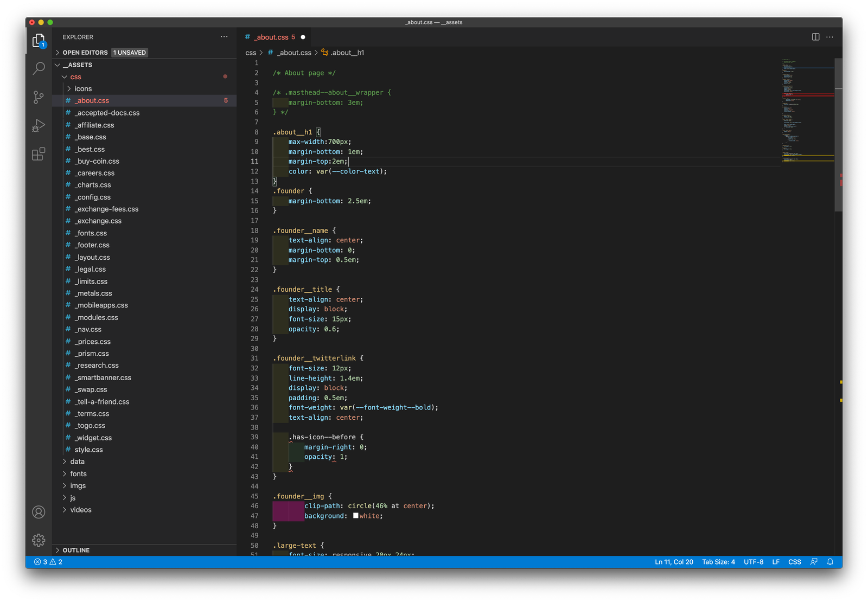Expand the Outline section
868x602 pixels.
[x=76, y=550]
